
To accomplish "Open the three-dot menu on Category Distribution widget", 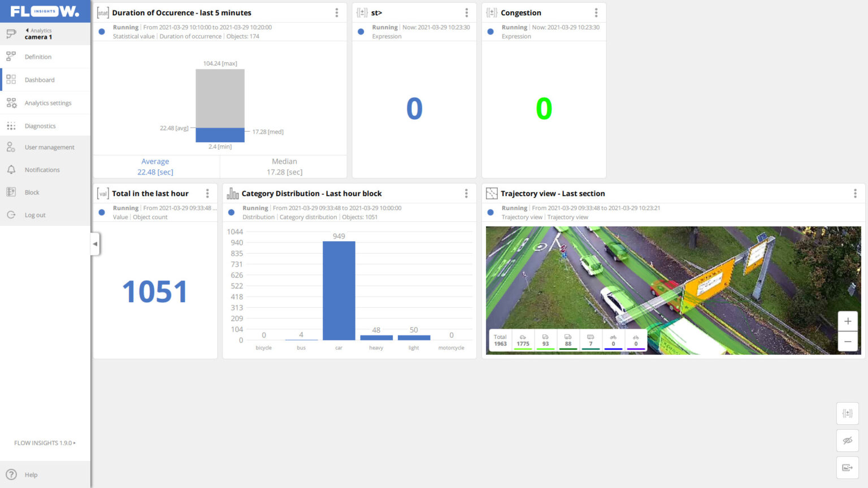I will pyautogui.click(x=466, y=193).
